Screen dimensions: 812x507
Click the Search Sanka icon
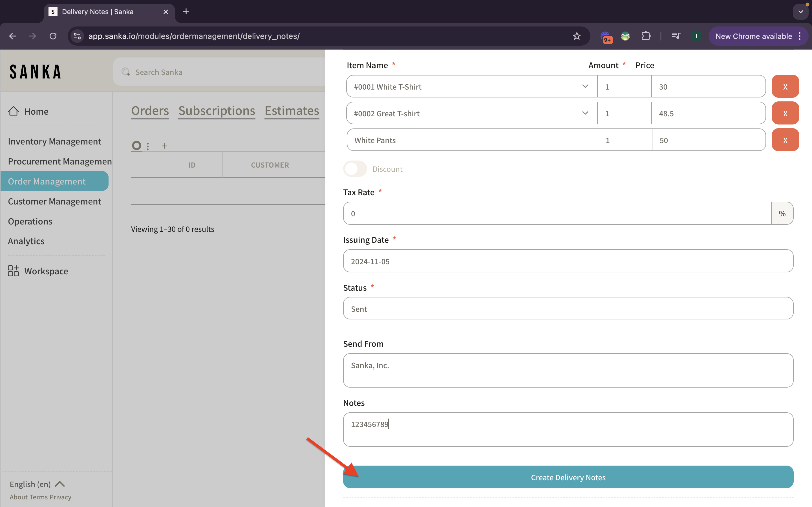125,71
